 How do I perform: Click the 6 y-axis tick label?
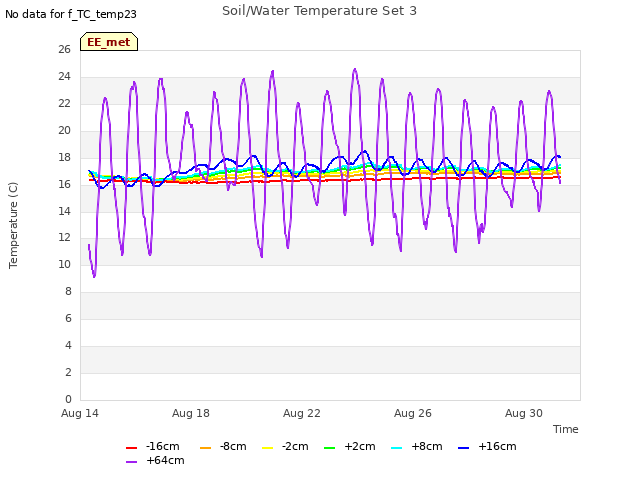[68, 318]
